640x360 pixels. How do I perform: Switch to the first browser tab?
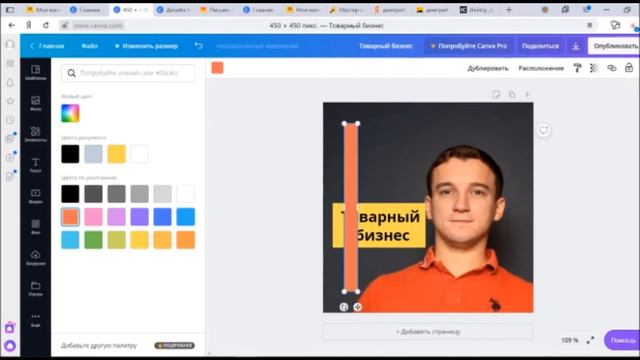click(x=44, y=10)
